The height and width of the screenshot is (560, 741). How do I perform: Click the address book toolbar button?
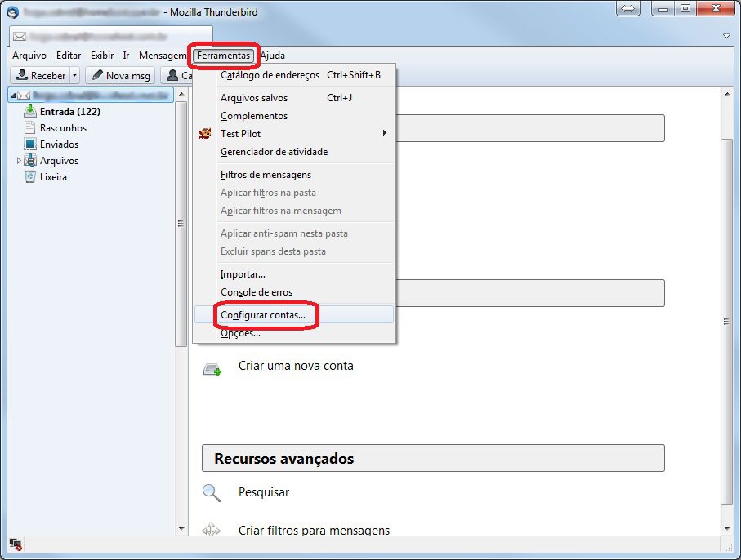coord(176,75)
